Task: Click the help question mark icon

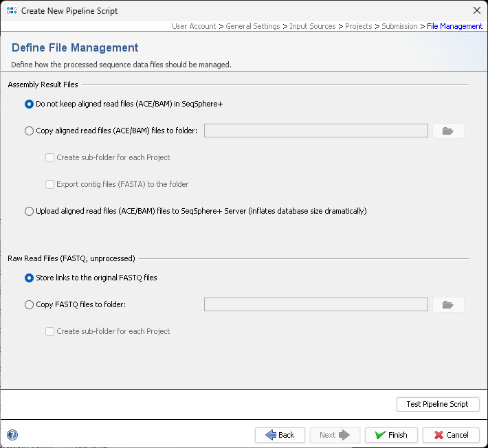Action: (12, 435)
